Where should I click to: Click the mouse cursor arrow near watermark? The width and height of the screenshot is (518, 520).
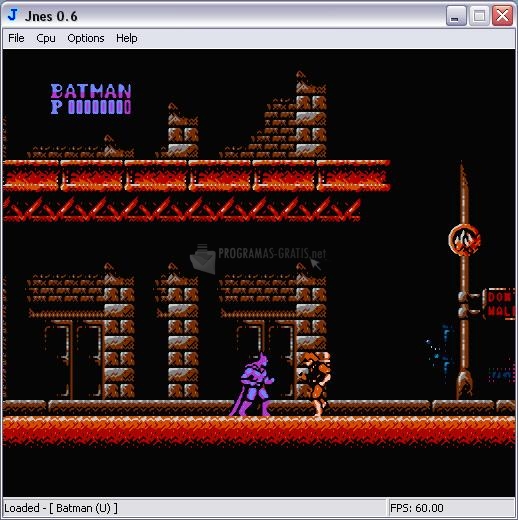tap(315, 264)
